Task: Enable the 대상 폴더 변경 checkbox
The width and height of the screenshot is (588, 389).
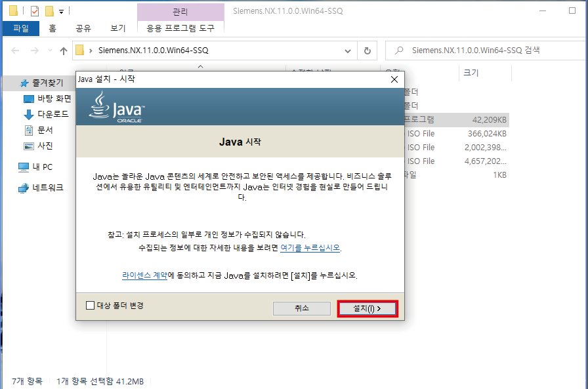Action: click(x=90, y=306)
